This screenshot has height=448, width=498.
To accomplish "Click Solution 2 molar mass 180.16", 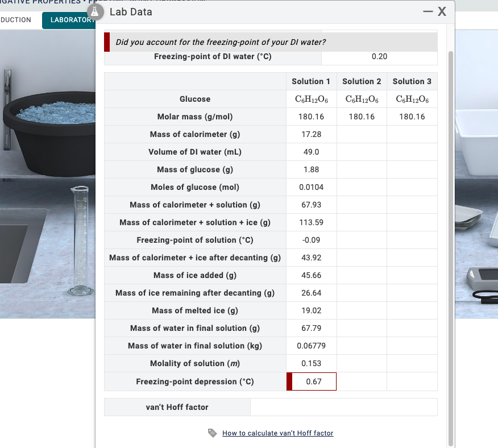I will (x=362, y=117).
